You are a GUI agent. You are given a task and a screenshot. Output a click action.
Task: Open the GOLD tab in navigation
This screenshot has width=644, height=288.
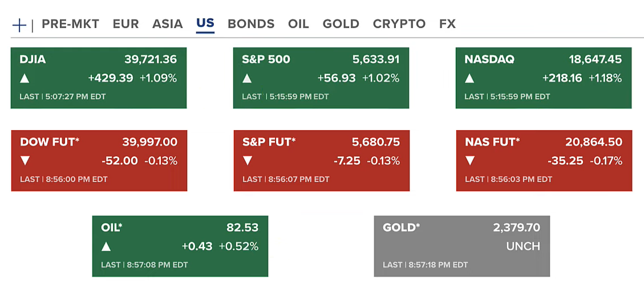(x=341, y=24)
